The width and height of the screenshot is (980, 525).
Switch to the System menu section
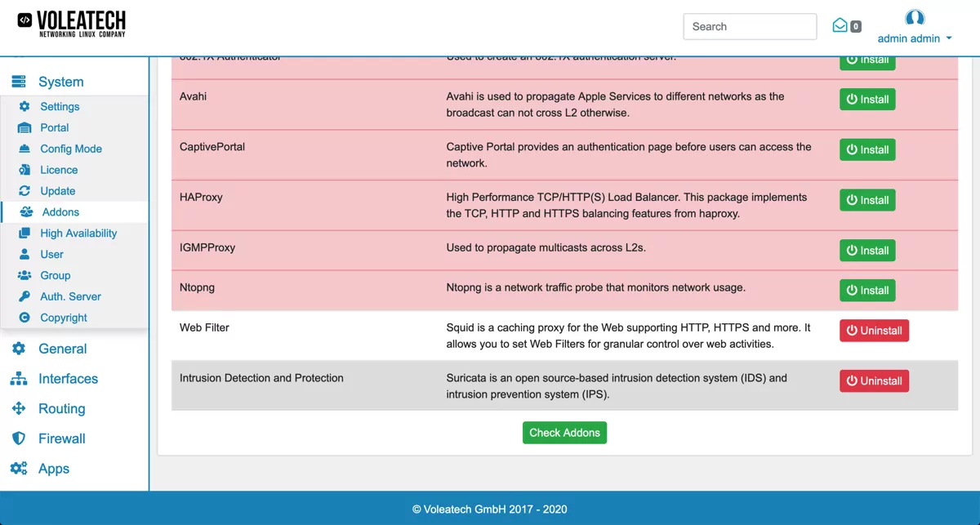point(61,82)
